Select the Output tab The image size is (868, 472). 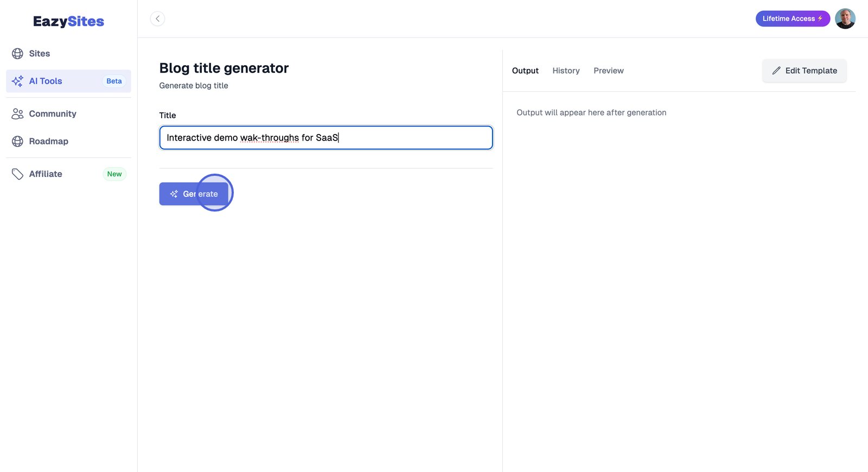tap(525, 71)
